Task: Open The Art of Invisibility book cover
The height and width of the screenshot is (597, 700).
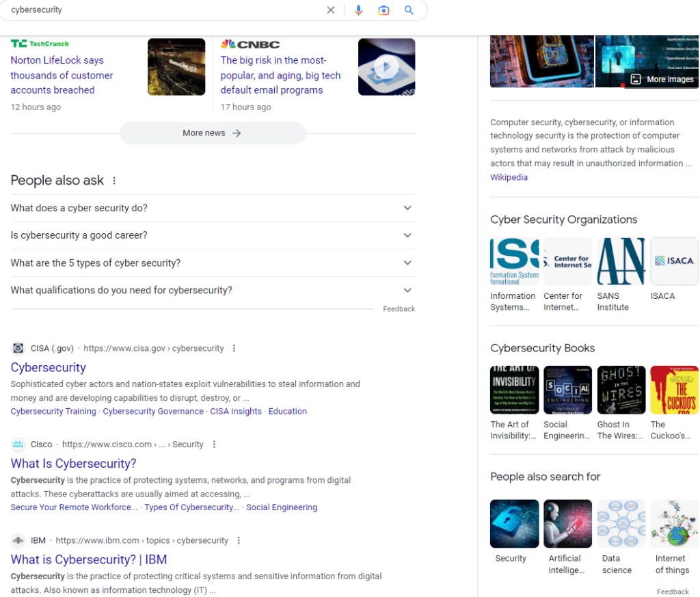Action: 514,390
